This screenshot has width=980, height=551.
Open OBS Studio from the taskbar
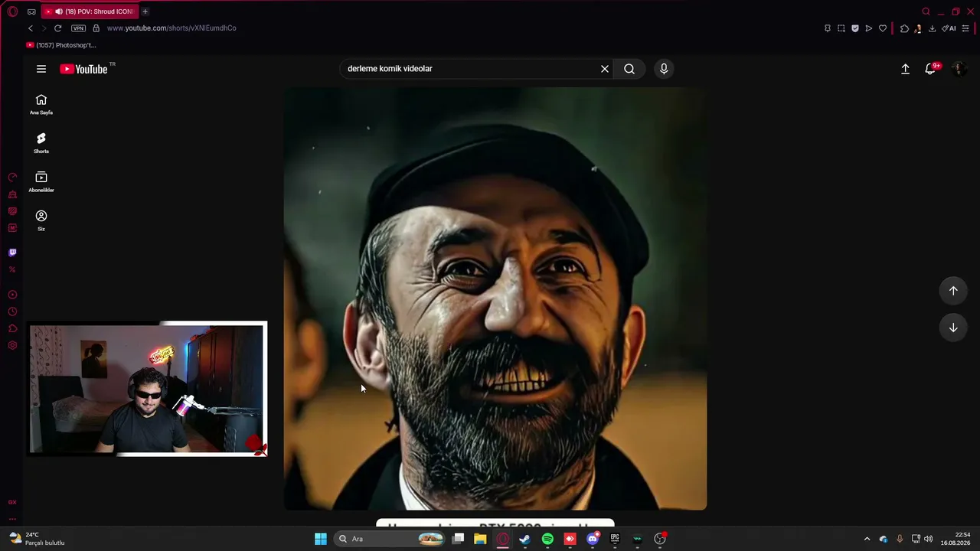pos(660,539)
